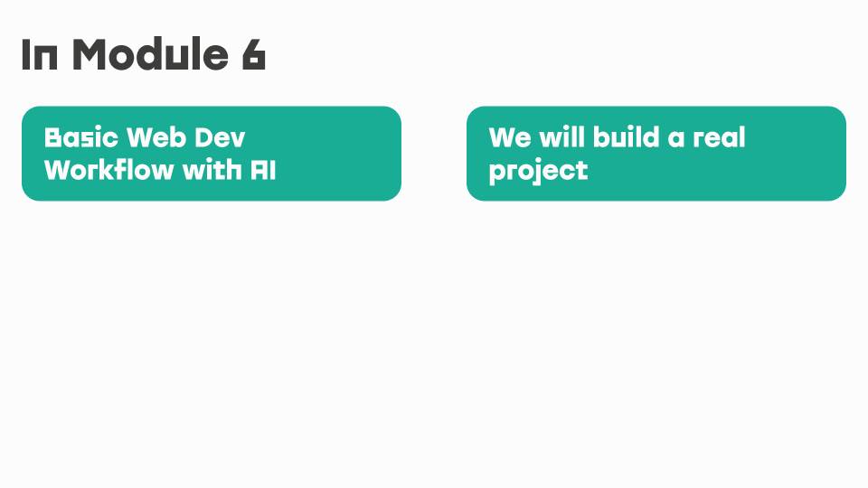Click the 'Basic Web Dev' text line
Screen dimensions: 868x488
pyautogui.click(x=145, y=137)
